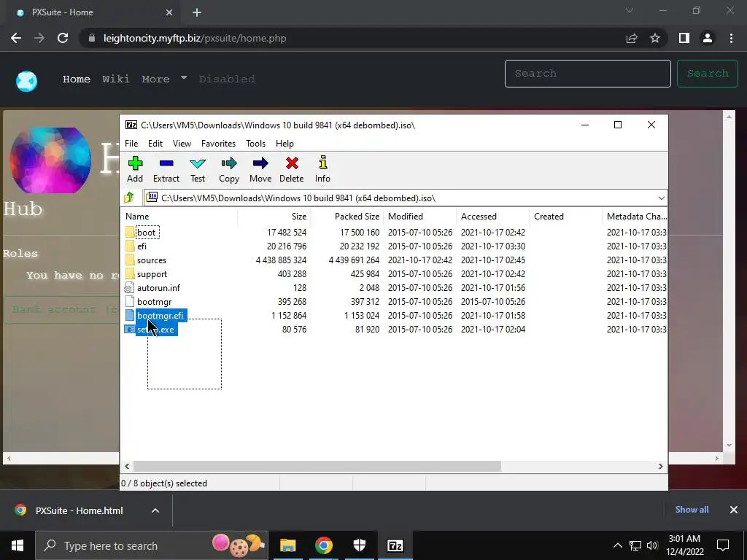Click Show all downloads
Viewport: 747px width, 560px height.
pyautogui.click(x=692, y=510)
